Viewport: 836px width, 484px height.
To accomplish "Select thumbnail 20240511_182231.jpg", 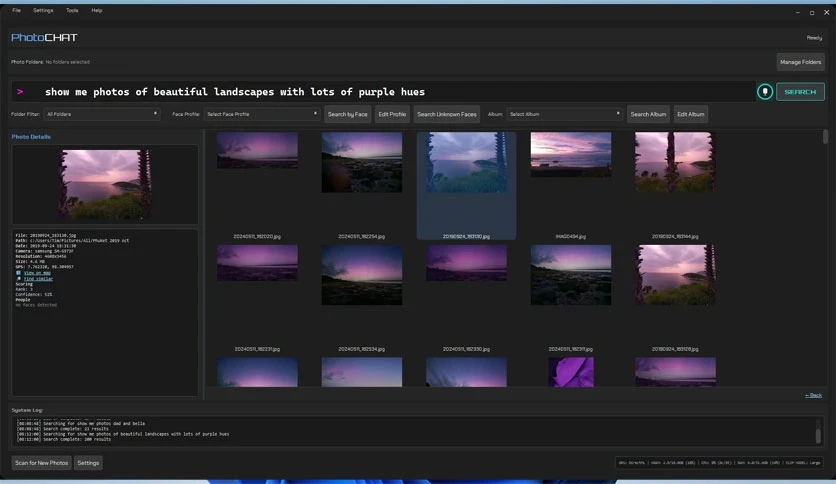I will click(x=257, y=263).
